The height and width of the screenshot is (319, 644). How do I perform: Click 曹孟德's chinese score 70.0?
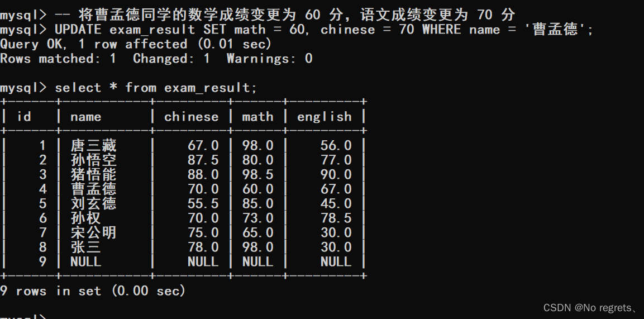point(203,189)
